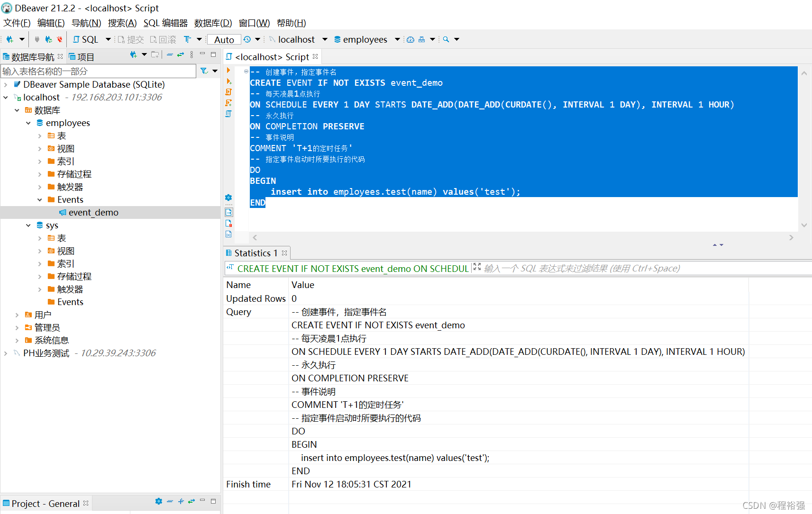Click the table name filter input field

[x=99, y=71]
